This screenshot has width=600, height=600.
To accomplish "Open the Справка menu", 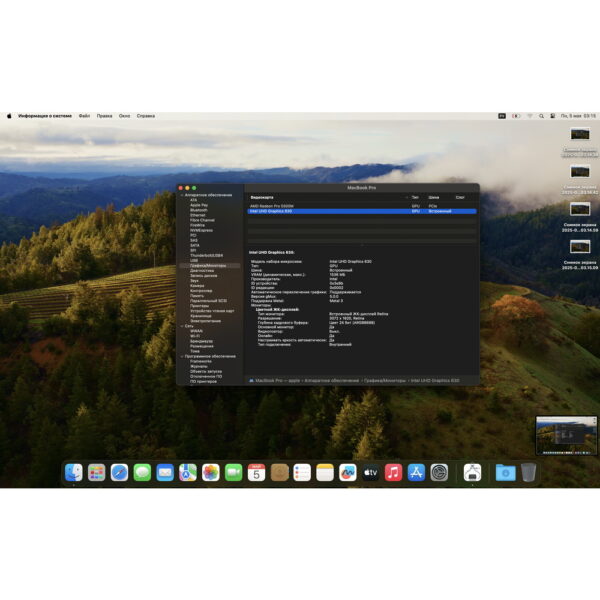I will pos(146,116).
